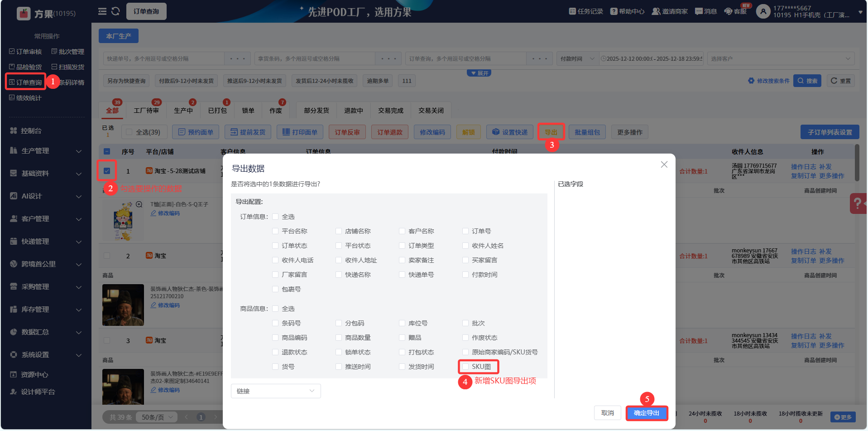Open 客服 customer service

pos(735,11)
